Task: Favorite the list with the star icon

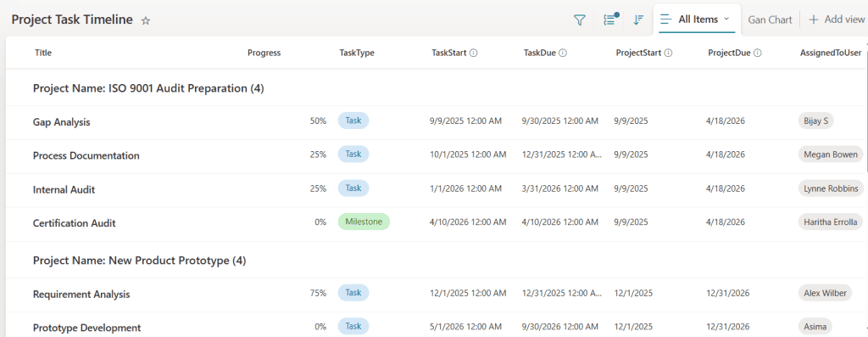Action: (x=146, y=20)
